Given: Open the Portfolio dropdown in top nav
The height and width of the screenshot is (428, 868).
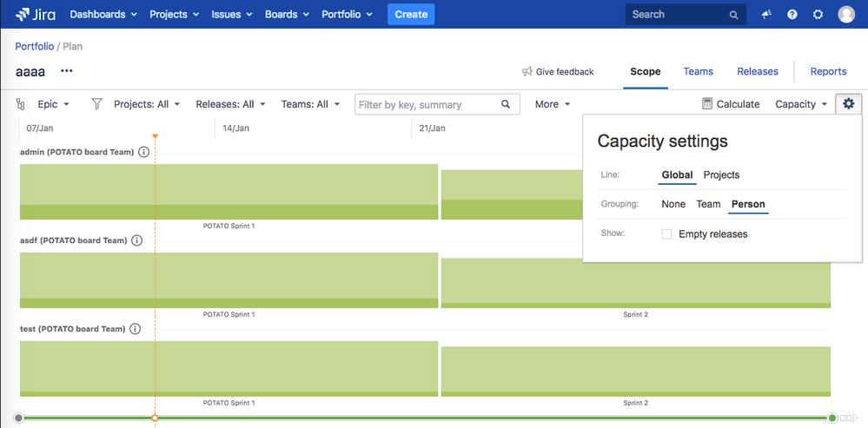Looking at the screenshot, I should coord(347,15).
